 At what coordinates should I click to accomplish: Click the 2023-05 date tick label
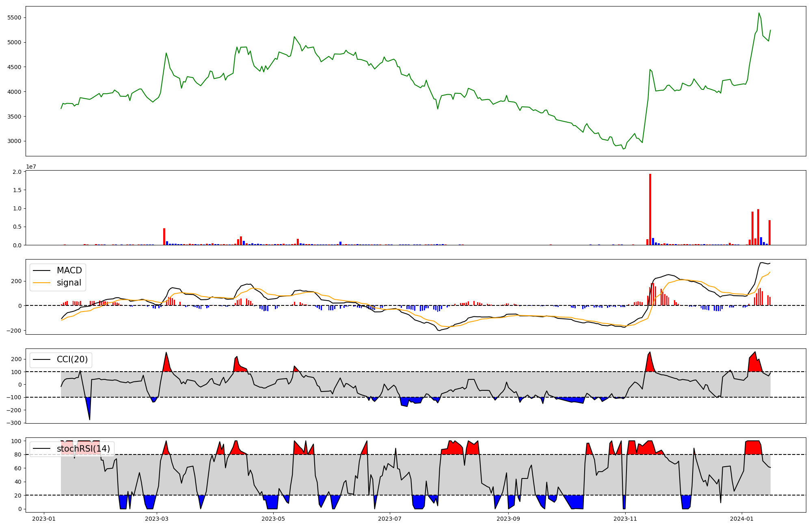[x=273, y=519]
